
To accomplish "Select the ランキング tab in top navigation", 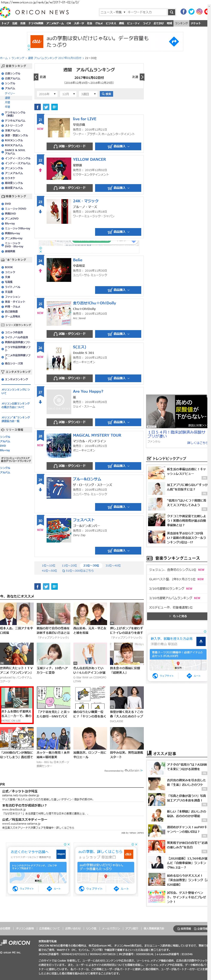I will point(181,23).
